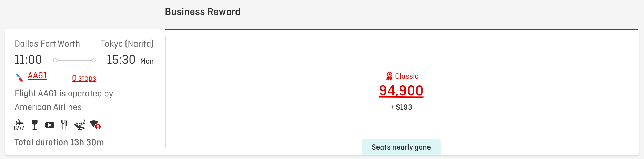Click the 15:30 arrival time

coord(121,60)
